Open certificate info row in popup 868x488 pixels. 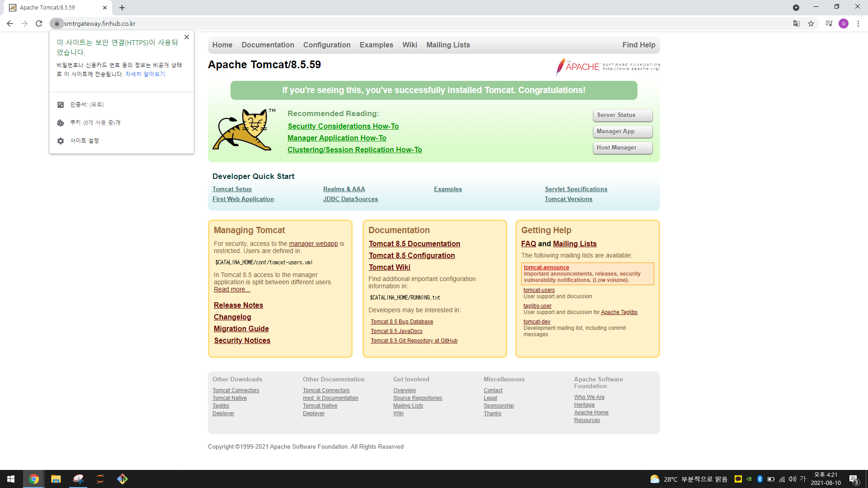point(122,104)
